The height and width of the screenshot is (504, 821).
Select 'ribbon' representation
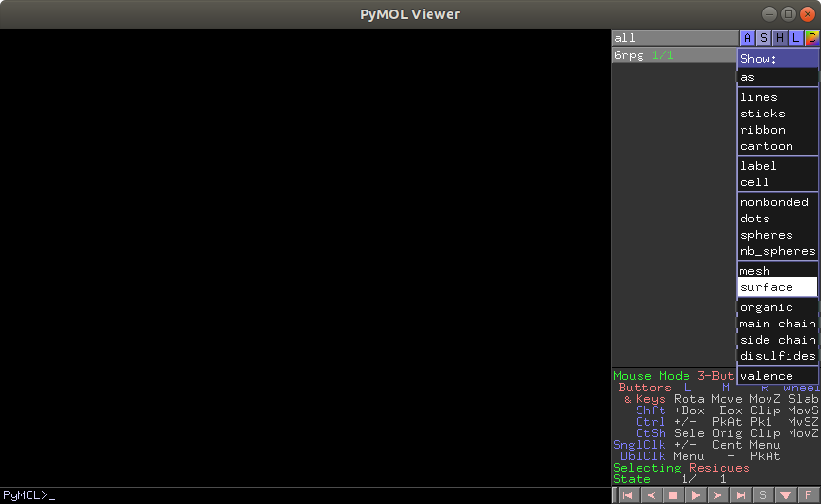point(777,130)
